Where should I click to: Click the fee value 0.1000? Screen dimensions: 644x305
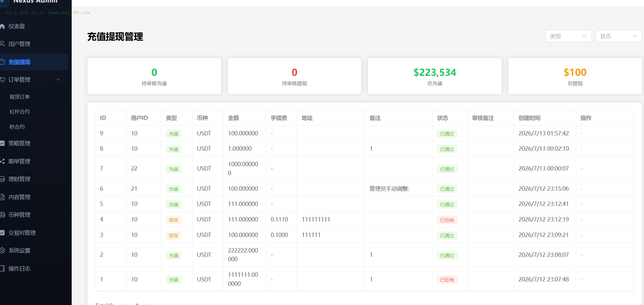[279, 235]
